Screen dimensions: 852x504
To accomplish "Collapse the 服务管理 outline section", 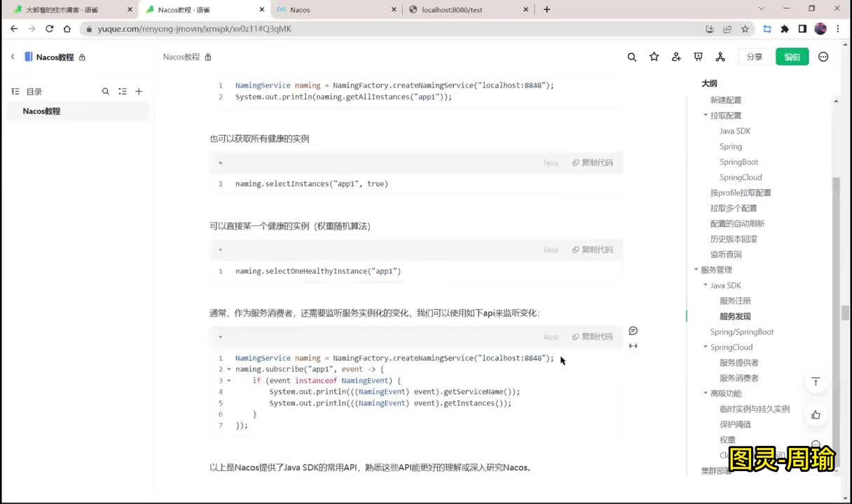I will (x=696, y=269).
